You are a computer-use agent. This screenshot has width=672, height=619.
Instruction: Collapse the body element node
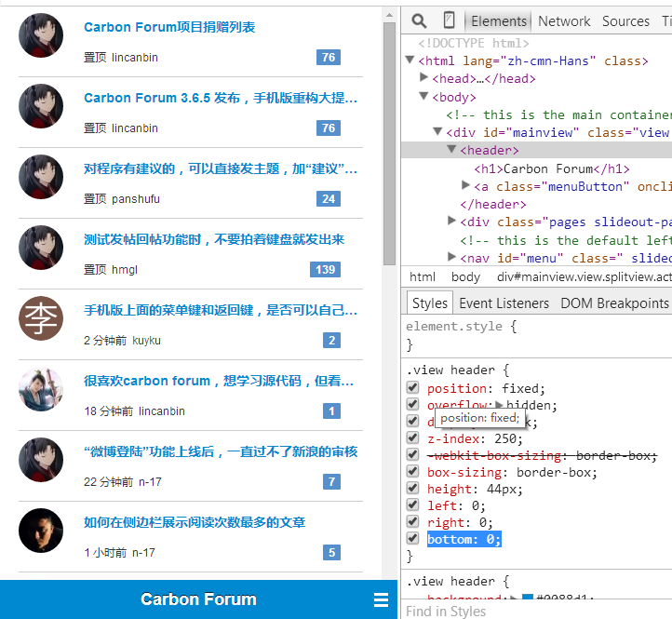[423, 96]
